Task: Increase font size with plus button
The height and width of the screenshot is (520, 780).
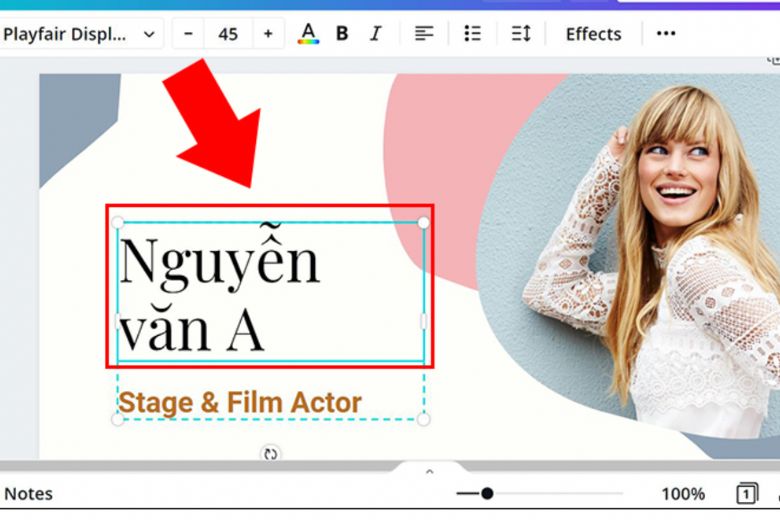Action: 268,34
